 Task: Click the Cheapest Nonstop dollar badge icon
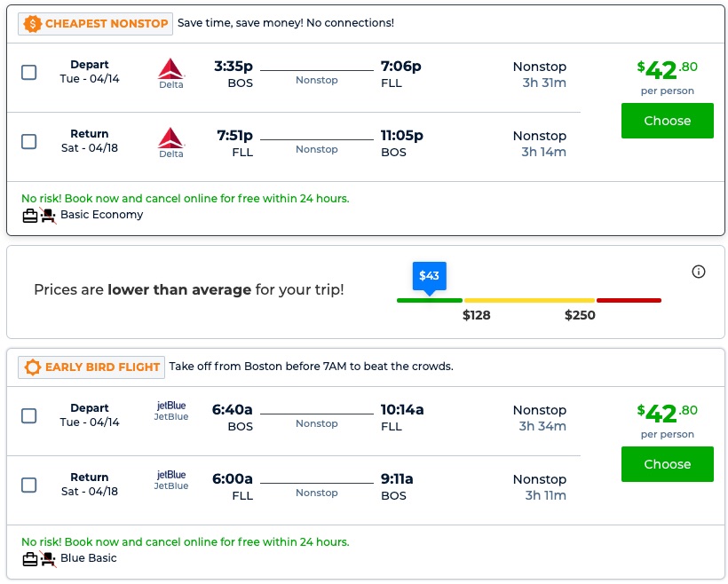[33, 24]
